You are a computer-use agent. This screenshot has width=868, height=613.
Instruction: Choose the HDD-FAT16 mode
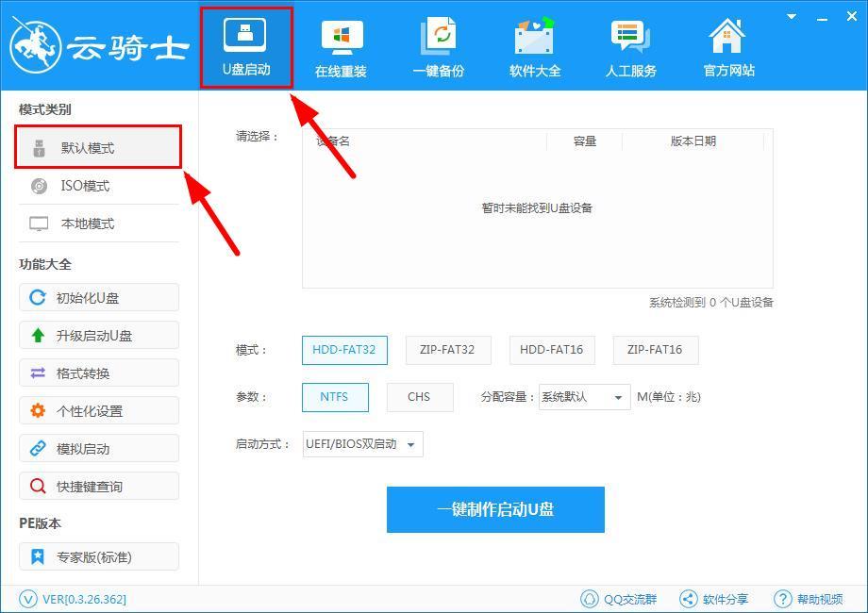(552, 350)
